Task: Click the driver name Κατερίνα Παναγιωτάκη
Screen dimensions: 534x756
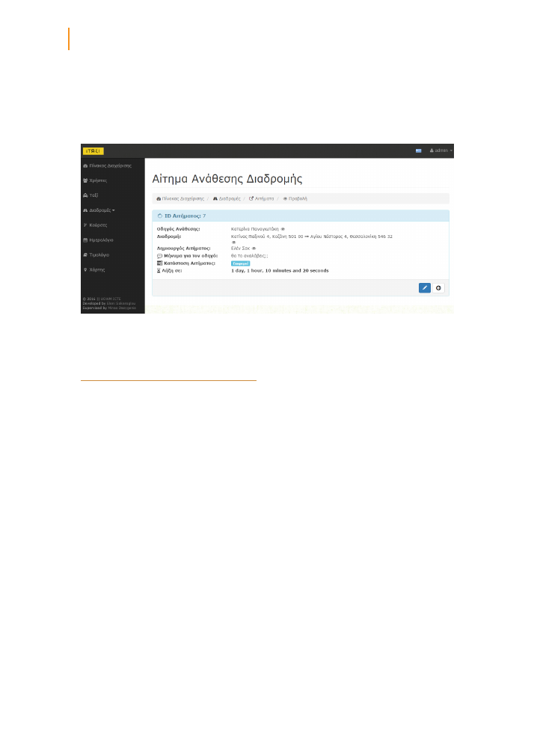Action: click(x=255, y=229)
